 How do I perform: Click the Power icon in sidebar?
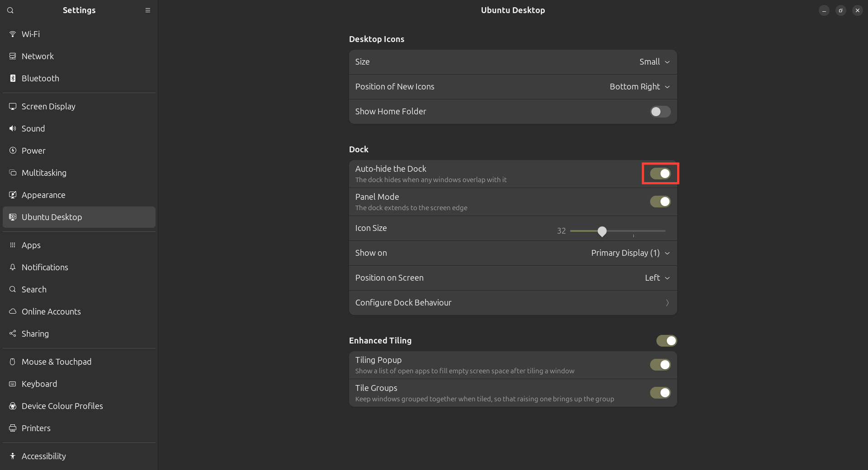(x=13, y=151)
